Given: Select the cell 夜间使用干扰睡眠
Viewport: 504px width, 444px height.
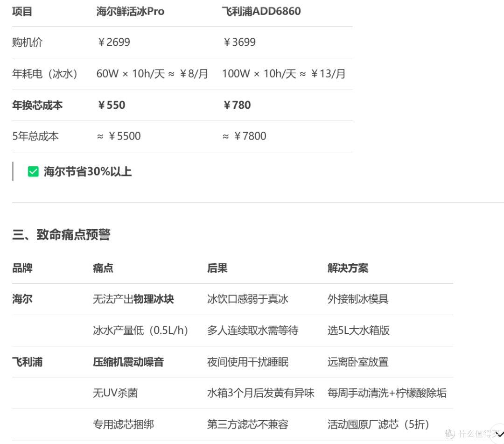Looking at the screenshot, I should pos(248,362).
